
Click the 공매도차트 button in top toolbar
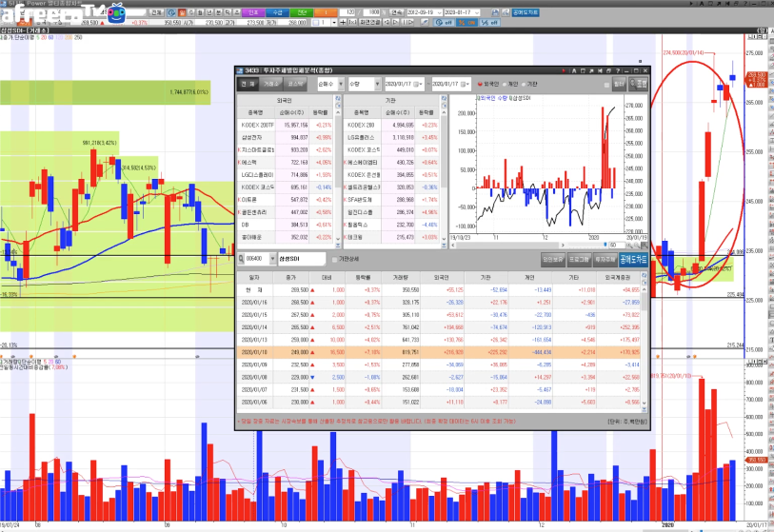(526, 12)
